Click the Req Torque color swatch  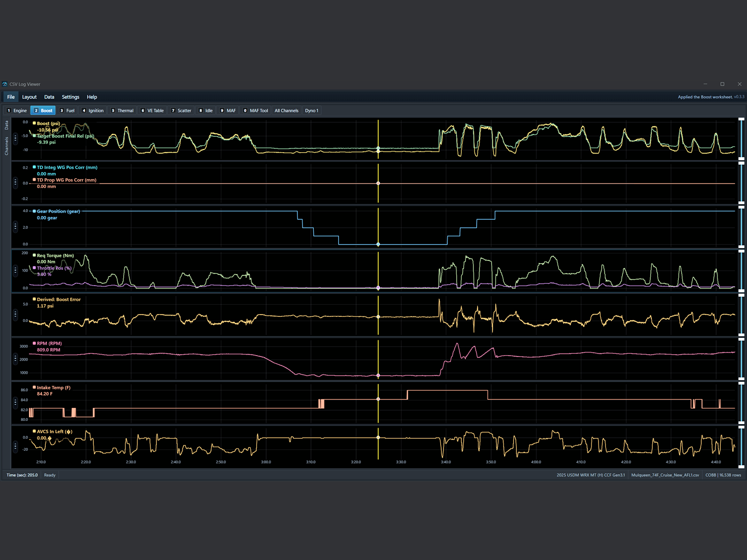(x=34, y=255)
